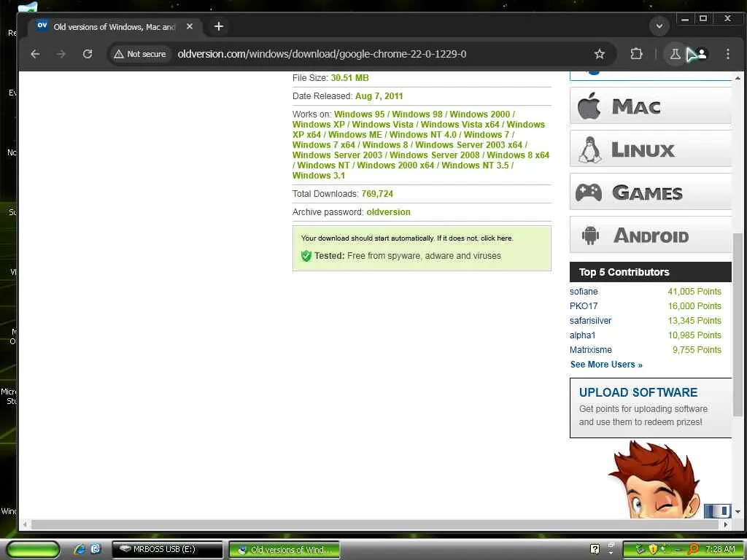Click the forward navigation arrow
The image size is (747, 560).
tap(61, 54)
